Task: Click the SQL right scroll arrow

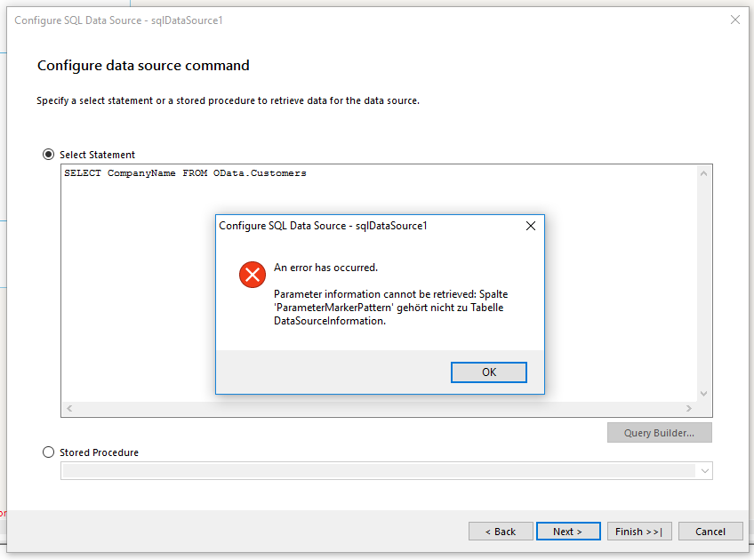Action: coord(688,408)
